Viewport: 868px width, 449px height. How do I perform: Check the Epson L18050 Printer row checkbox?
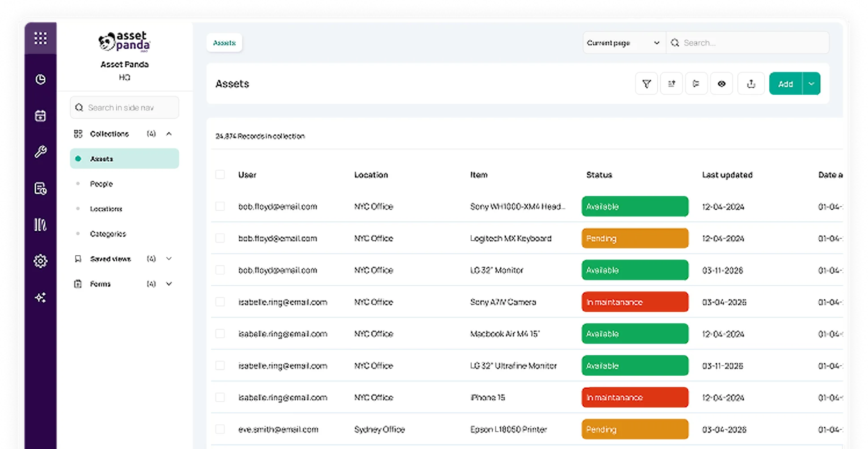click(220, 429)
